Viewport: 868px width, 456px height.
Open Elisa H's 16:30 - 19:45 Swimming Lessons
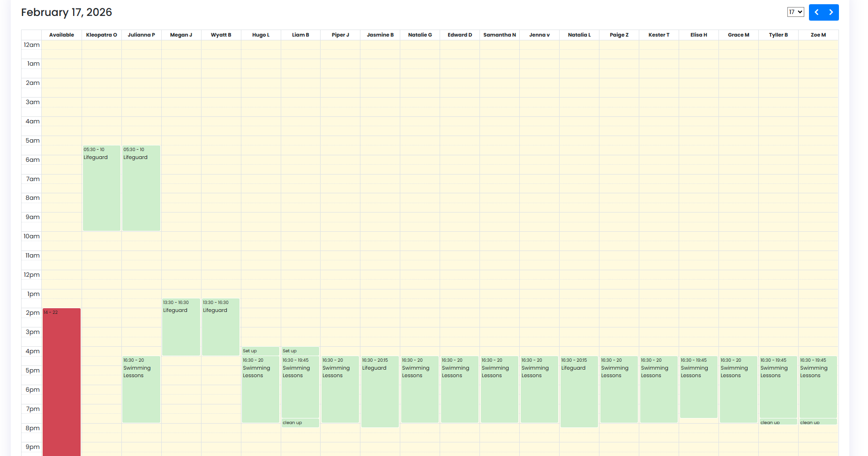[699, 387]
